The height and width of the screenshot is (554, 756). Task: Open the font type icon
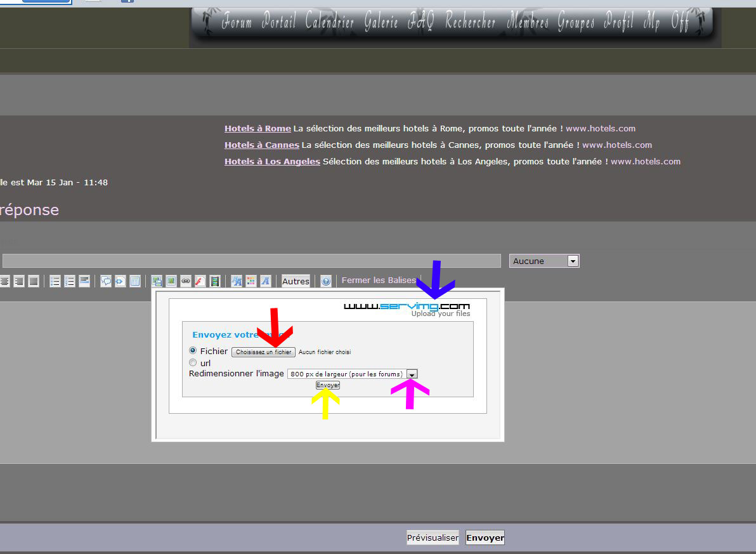pos(265,281)
